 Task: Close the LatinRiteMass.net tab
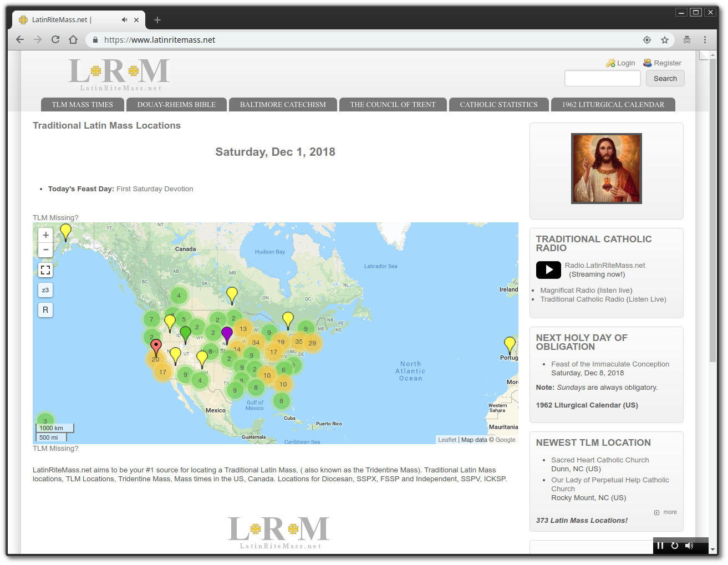click(136, 20)
